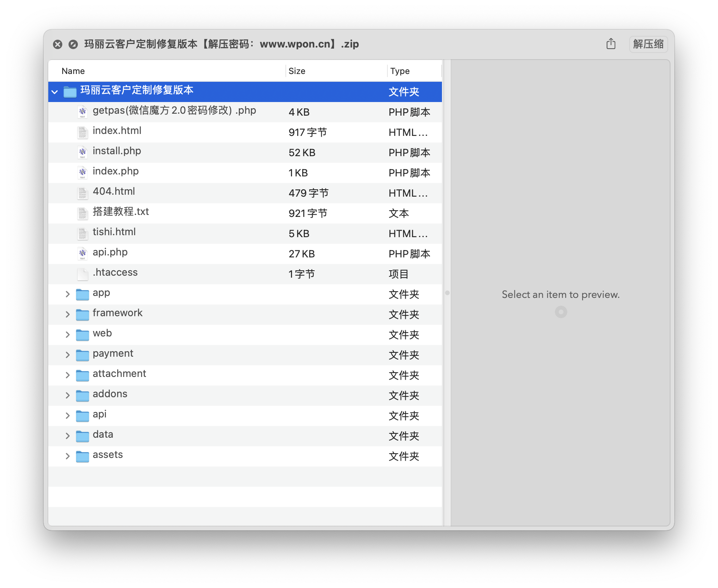718x588 pixels.
Task: Click the preview pane divider handle
Action: (x=447, y=293)
